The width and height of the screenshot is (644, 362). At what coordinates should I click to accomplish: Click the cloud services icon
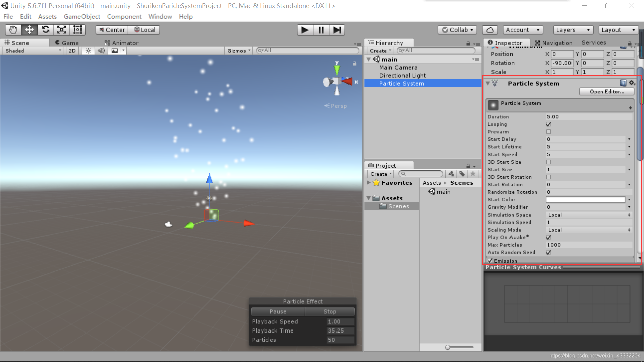click(490, 30)
